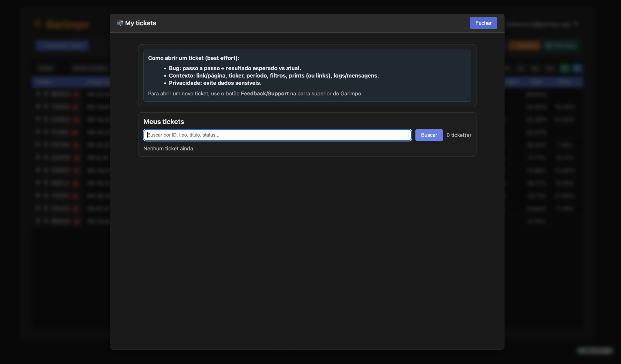The height and width of the screenshot is (364, 621).
Task: Click the bold 'Feedback/Support' text
Action: [264, 94]
